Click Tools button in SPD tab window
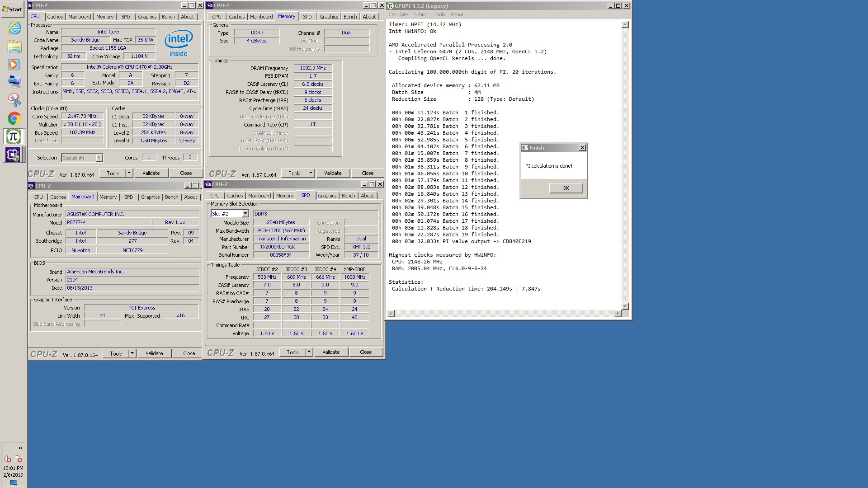This screenshot has width=868, height=488. pos(292,352)
